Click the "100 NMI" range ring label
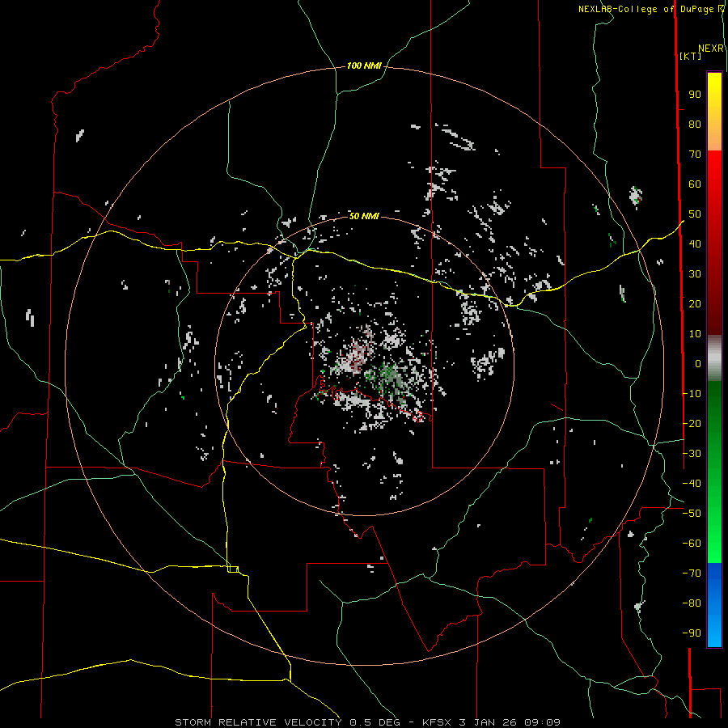Viewport: 728px width, 728px height. coord(364,66)
